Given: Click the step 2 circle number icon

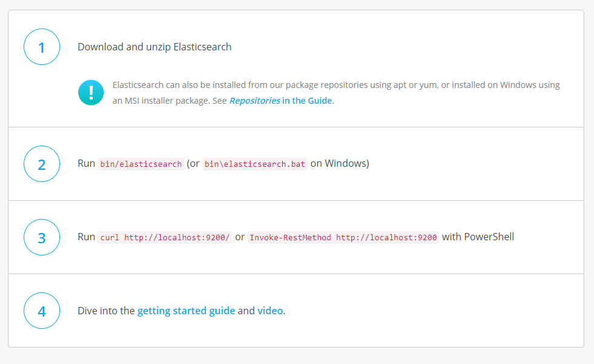Looking at the screenshot, I should (42, 164).
